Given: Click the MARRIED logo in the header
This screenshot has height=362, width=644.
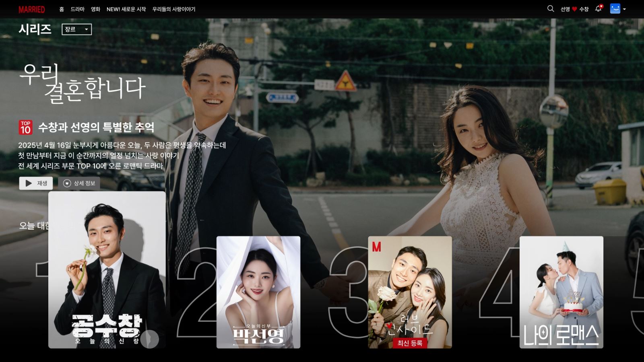Looking at the screenshot, I should [x=31, y=9].
